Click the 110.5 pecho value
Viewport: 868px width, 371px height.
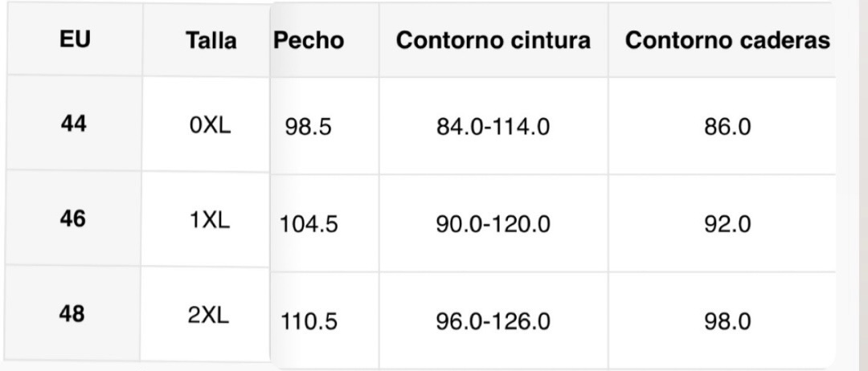[309, 322]
